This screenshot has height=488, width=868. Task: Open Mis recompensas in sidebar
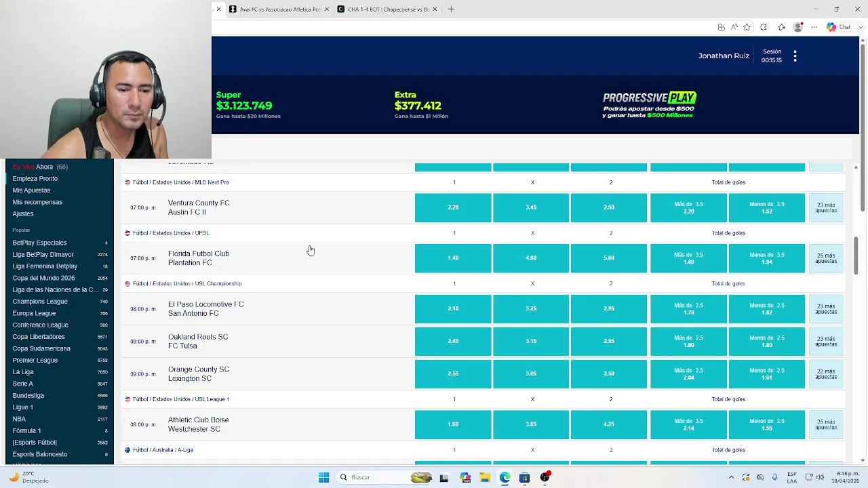click(x=37, y=202)
